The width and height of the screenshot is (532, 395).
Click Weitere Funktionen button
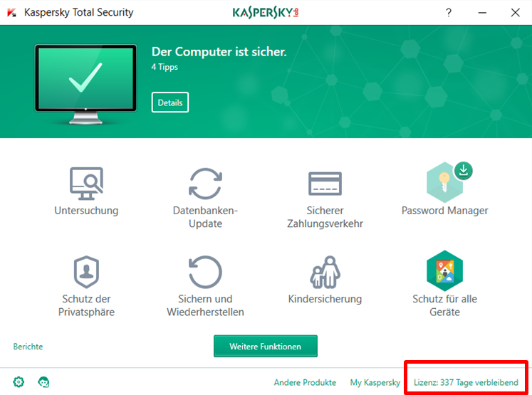tap(266, 346)
